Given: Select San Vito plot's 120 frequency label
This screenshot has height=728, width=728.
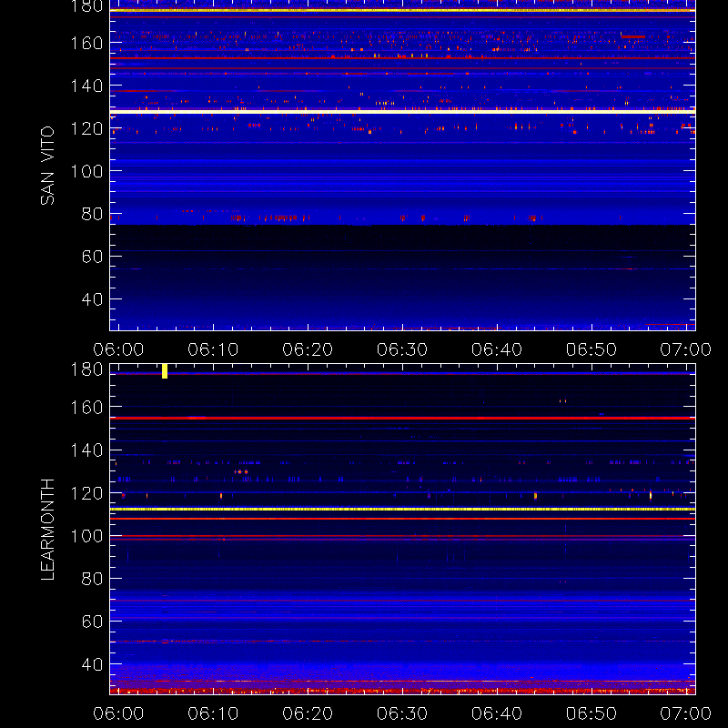Looking at the screenshot, I should tap(86, 128).
